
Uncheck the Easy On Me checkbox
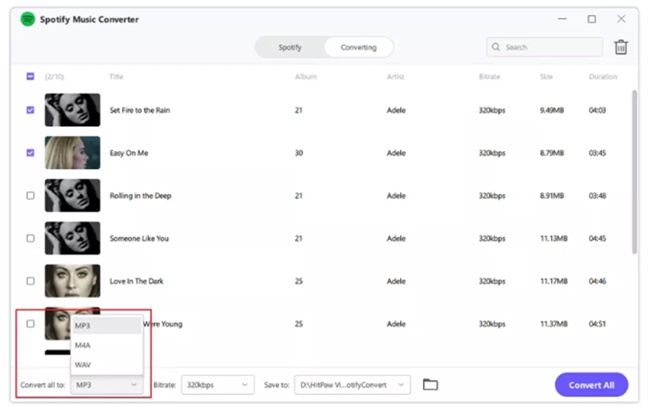[30, 153]
